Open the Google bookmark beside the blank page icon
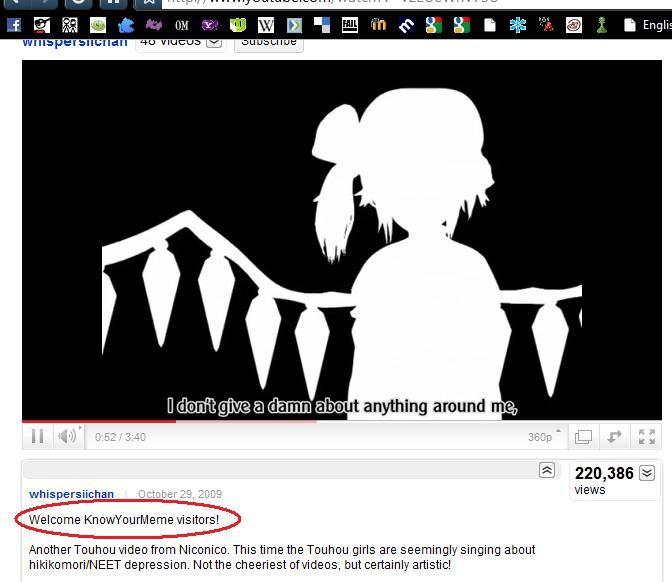Image resolution: width=672 pixels, height=582 pixels. tap(462, 25)
